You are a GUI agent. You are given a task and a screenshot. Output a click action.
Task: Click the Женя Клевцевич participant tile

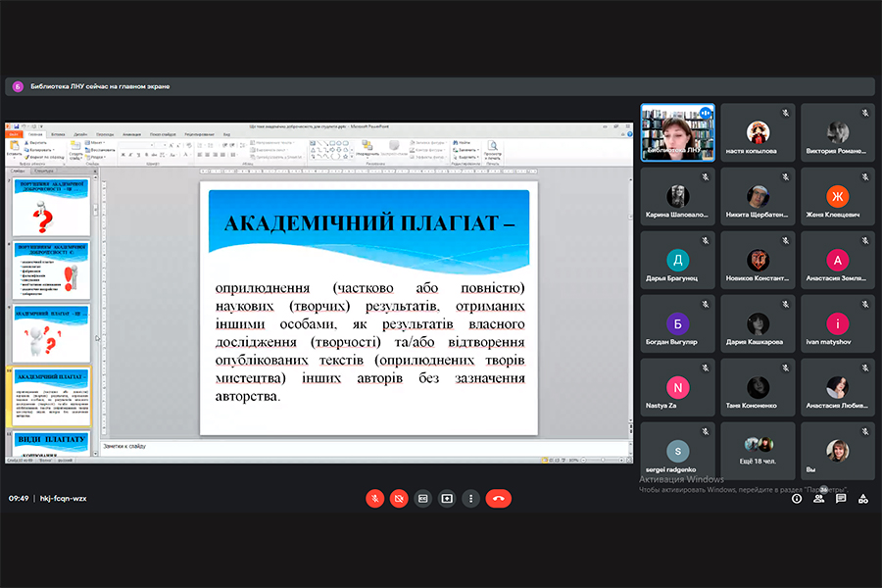pos(837,196)
